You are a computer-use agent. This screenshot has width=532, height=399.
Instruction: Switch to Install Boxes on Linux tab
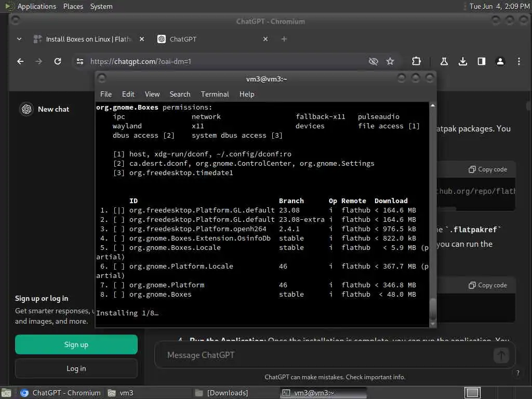[88, 39]
